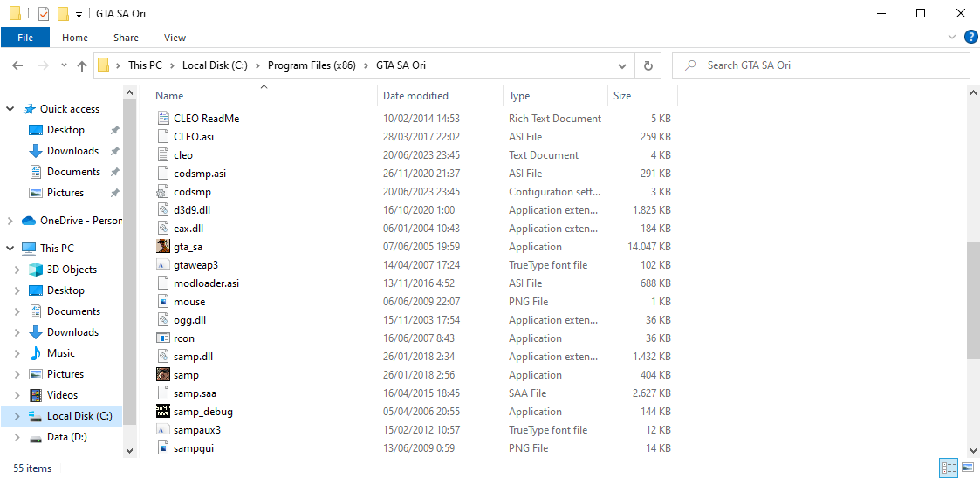Screen dimensions: 980x478
Task: Click the rcon application icon
Action: coord(162,338)
